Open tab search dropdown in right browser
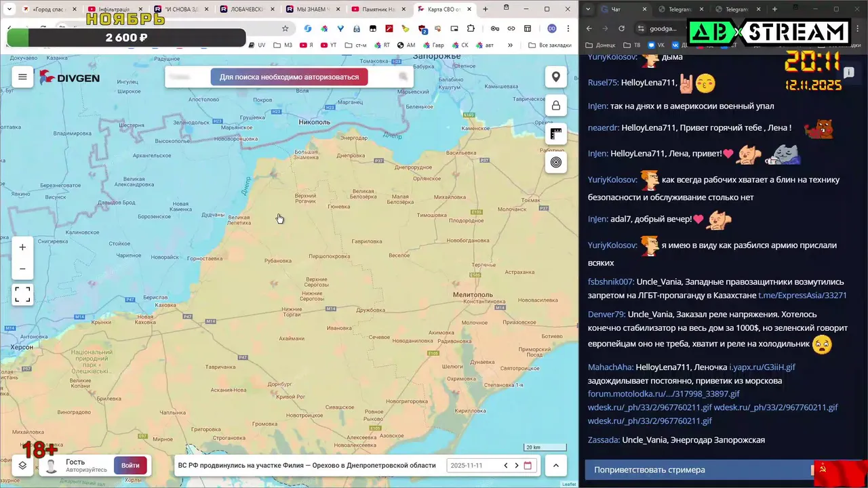 589,9
